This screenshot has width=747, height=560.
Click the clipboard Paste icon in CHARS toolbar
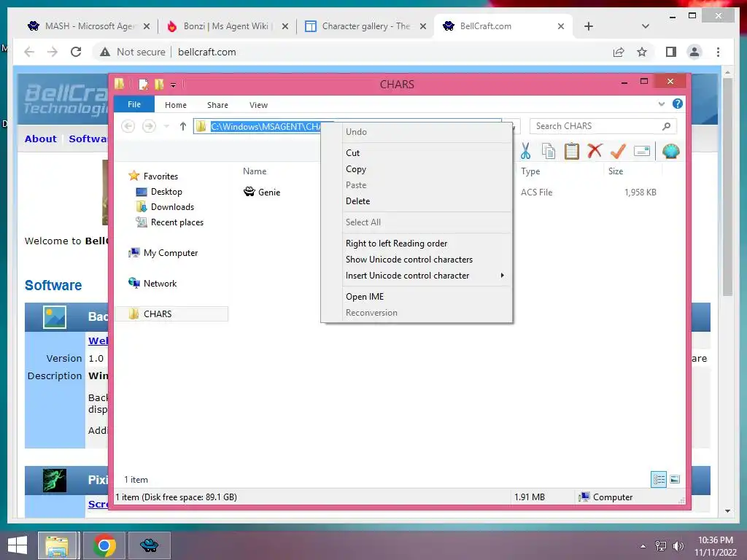(x=571, y=151)
